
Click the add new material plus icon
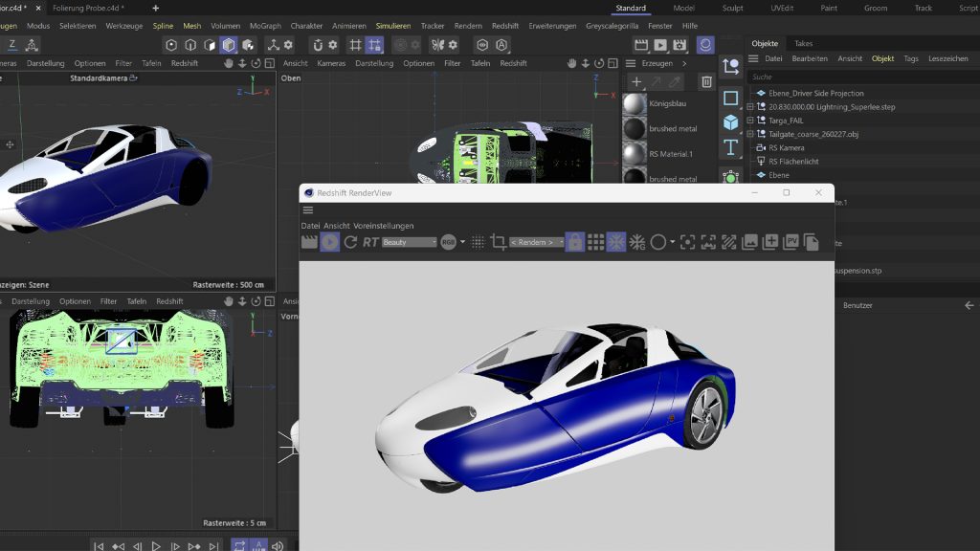coord(636,82)
